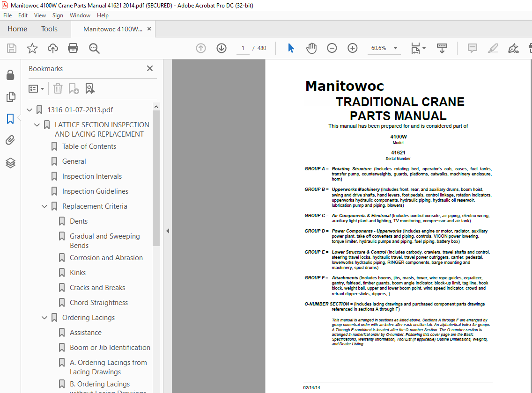
Task: Click the Zoom out minus icon
Action: click(x=332, y=48)
